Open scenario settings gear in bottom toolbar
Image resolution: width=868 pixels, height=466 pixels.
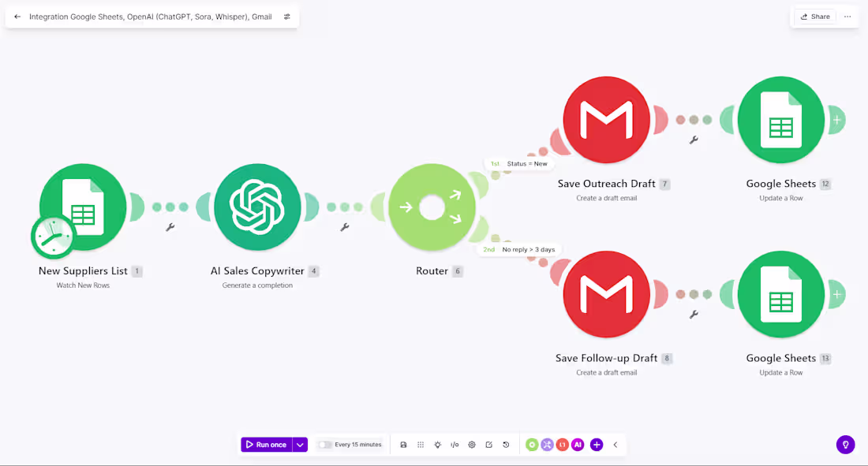[472, 445]
